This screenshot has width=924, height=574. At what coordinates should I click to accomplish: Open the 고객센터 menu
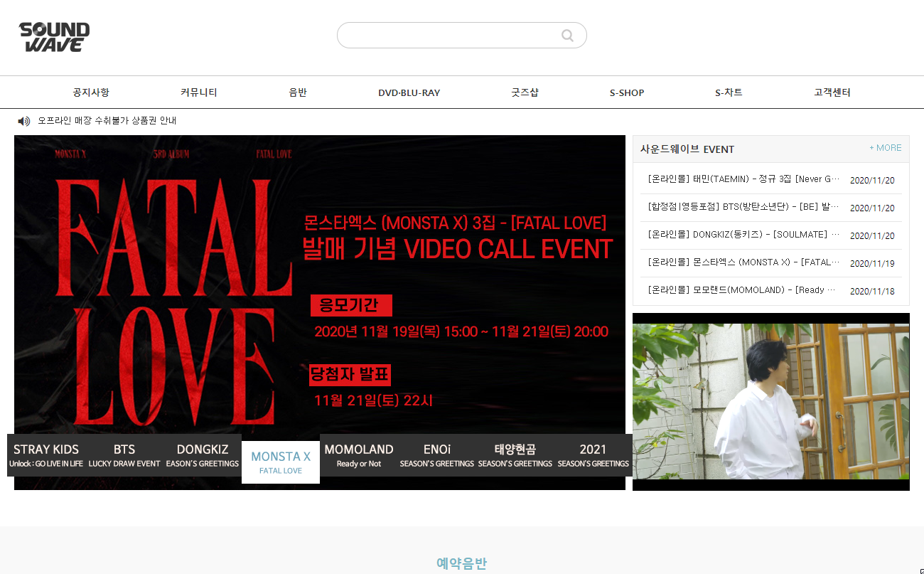(832, 92)
